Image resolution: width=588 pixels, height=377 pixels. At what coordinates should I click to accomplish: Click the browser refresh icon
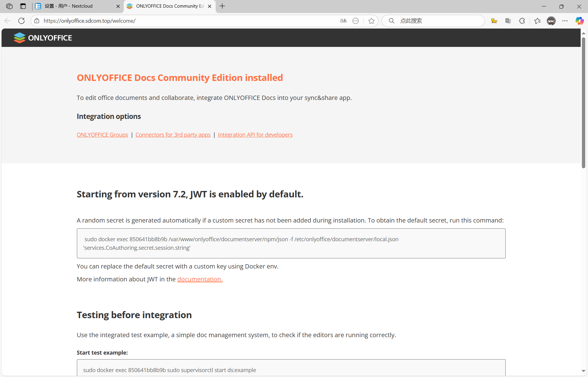21,21
